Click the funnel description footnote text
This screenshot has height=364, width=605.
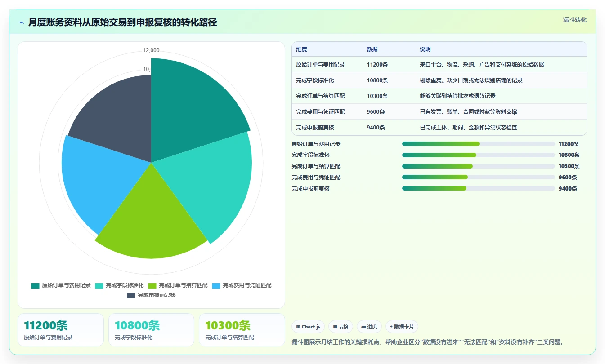click(x=427, y=342)
